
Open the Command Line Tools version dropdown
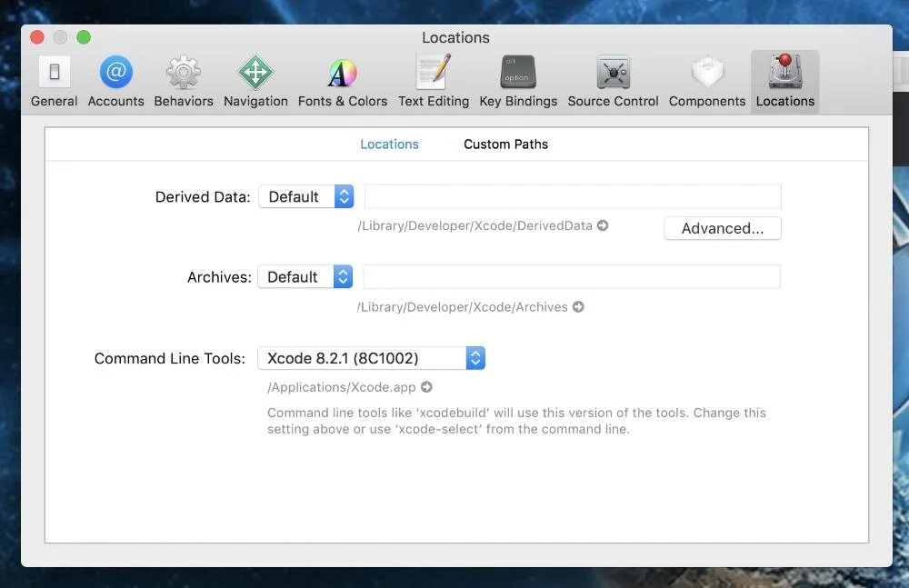coord(371,357)
